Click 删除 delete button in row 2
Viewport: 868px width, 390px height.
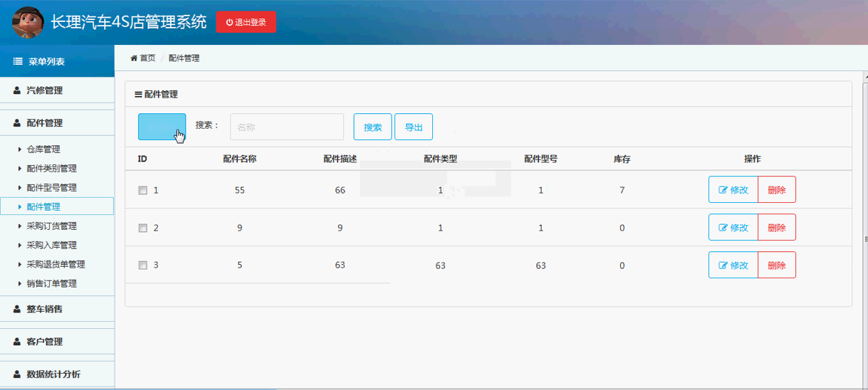pyautogui.click(x=777, y=227)
